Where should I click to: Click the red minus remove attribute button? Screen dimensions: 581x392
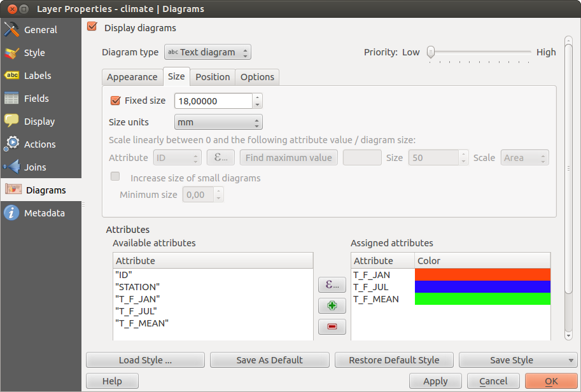tap(332, 327)
